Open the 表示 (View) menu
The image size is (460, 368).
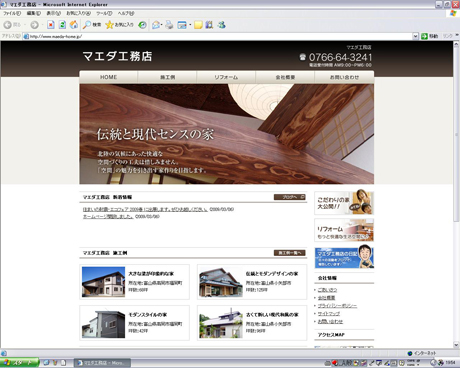[x=53, y=13]
